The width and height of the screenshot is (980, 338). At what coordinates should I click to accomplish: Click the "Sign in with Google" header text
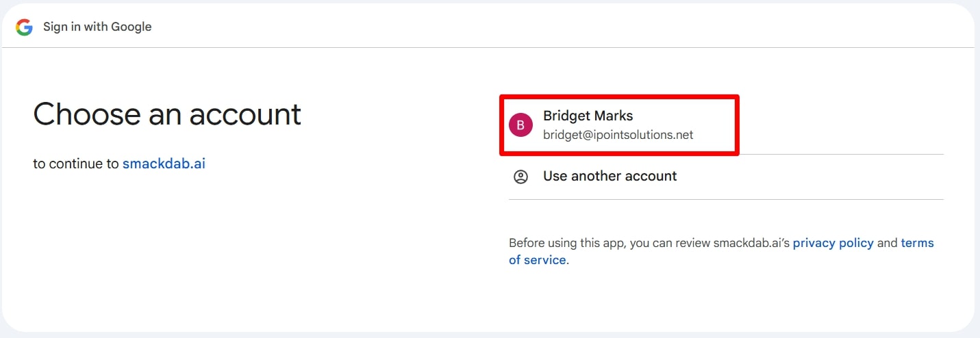pyautogui.click(x=97, y=27)
